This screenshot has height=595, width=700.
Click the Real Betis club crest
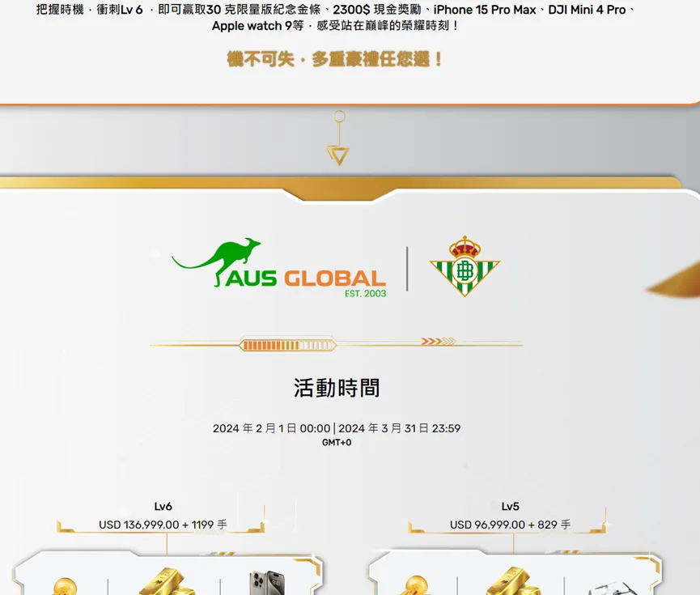click(465, 266)
